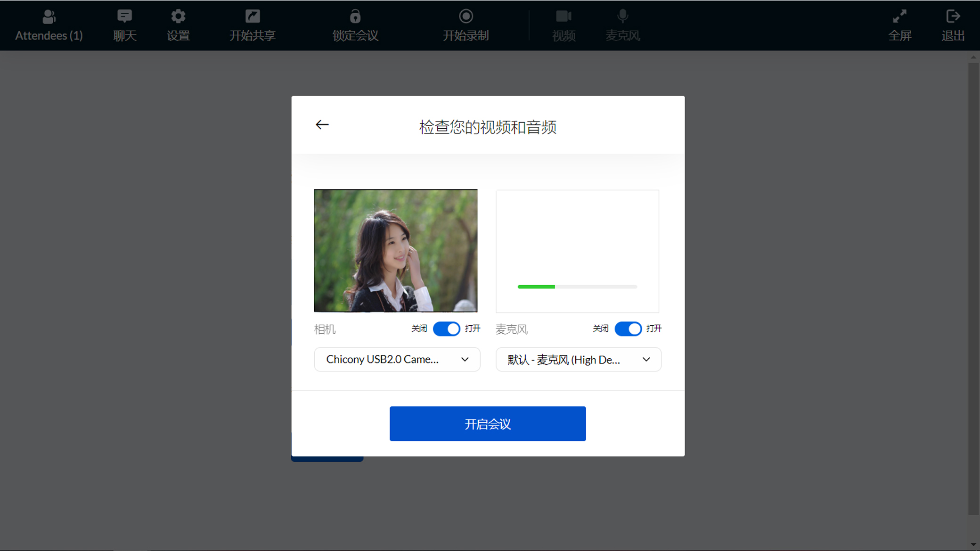Toggle the microphone (麦克风) switch
Image resolution: width=980 pixels, height=551 pixels.
click(628, 329)
